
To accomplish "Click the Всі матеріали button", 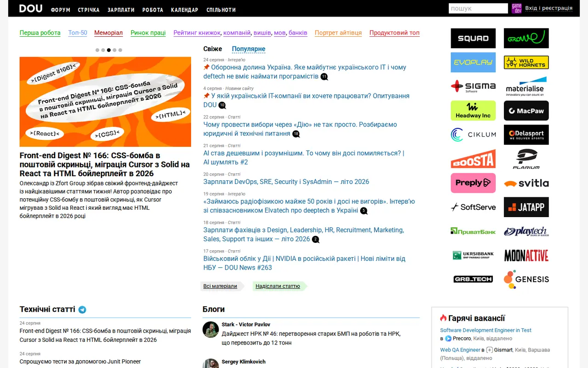I will tap(220, 286).
